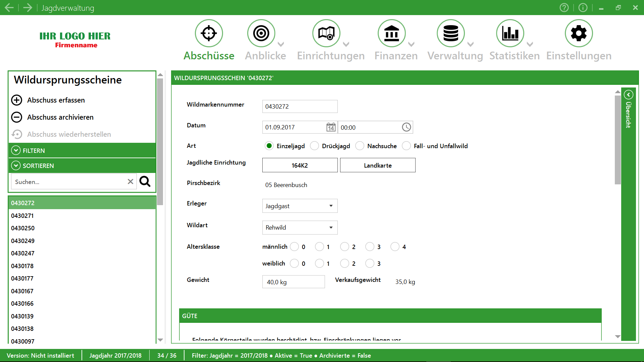Expand the Anblicke menu chevron

click(281, 44)
